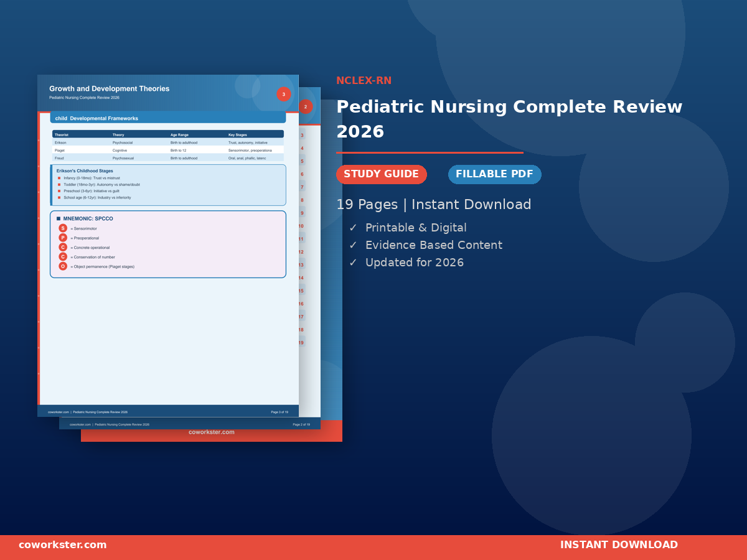Open the coworkster.com link in the bottom bar
747x560 pixels.
[x=63, y=545]
